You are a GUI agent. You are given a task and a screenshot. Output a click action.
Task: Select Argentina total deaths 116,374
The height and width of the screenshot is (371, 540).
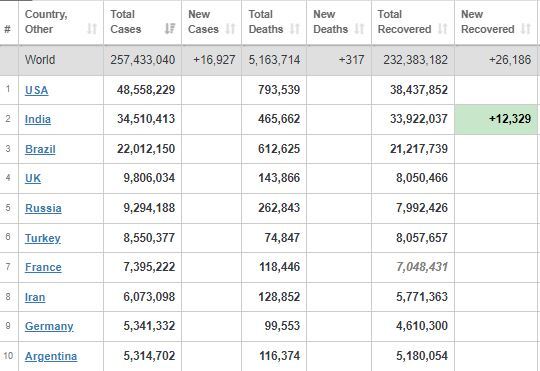[x=279, y=356]
